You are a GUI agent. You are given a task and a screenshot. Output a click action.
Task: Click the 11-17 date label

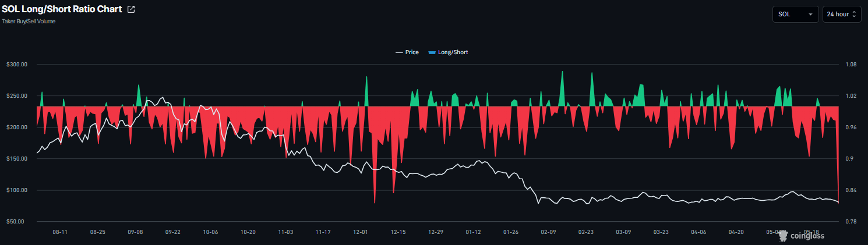pos(323,232)
